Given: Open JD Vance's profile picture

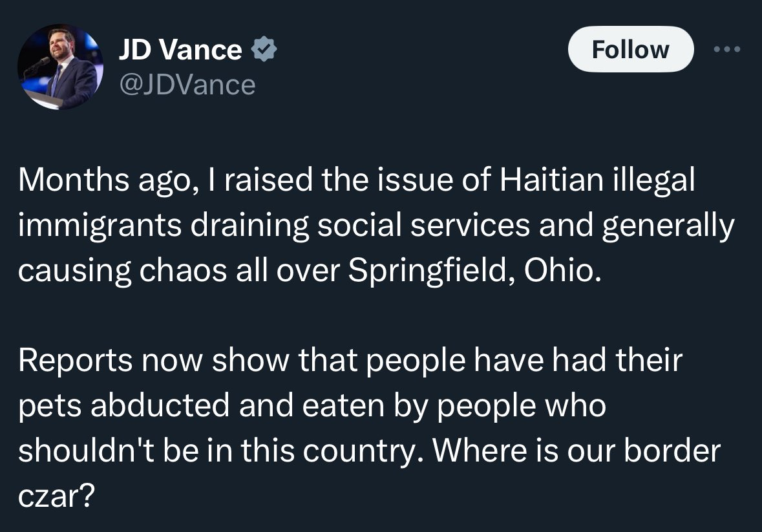Looking at the screenshot, I should pyautogui.click(x=60, y=67).
